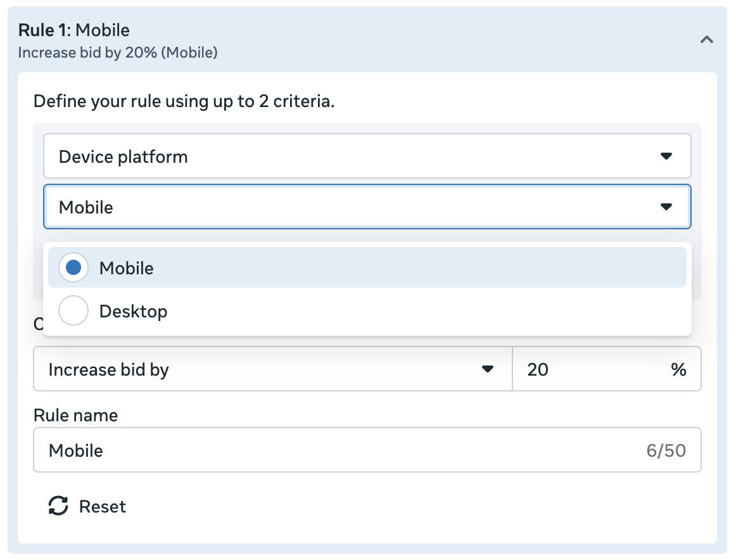Click the Rule 1: Mobile header title
The height and width of the screenshot is (560, 736).
(74, 30)
